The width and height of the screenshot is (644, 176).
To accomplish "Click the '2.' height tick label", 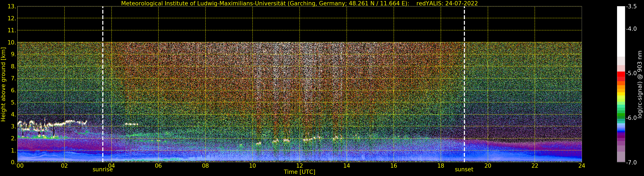I will coord(13,138).
